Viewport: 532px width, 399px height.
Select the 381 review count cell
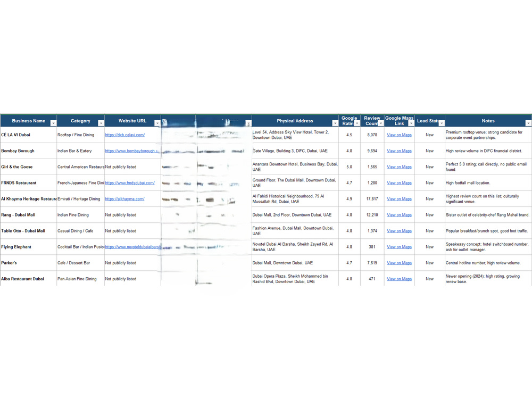pos(372,247)
